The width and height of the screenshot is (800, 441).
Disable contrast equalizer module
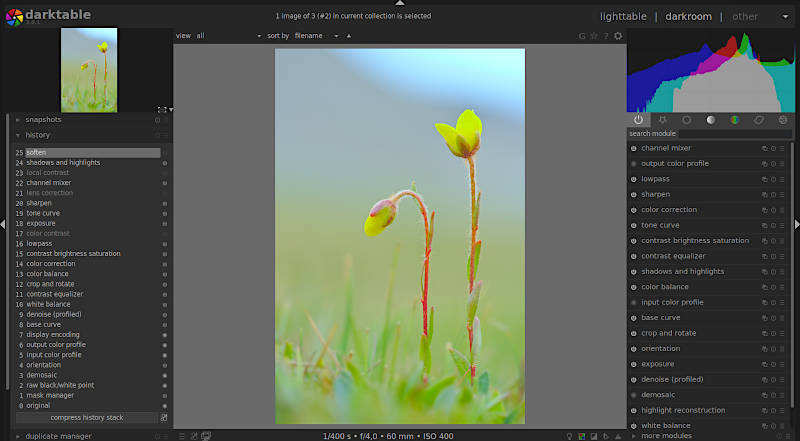pyautogui.click(x=634, y=256)
